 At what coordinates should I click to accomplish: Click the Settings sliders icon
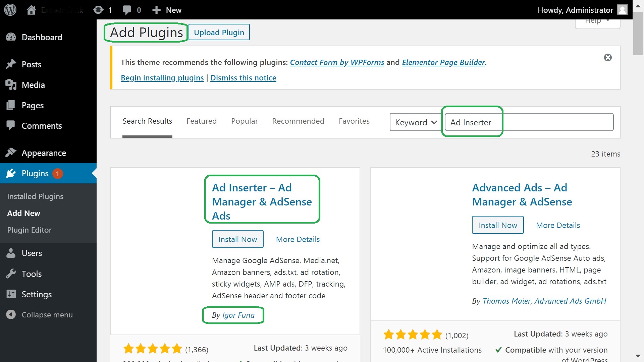point(11,294)
